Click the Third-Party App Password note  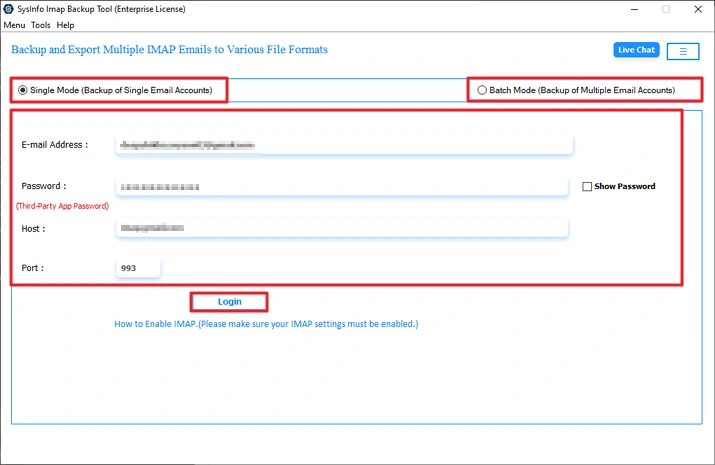(62, 206)
